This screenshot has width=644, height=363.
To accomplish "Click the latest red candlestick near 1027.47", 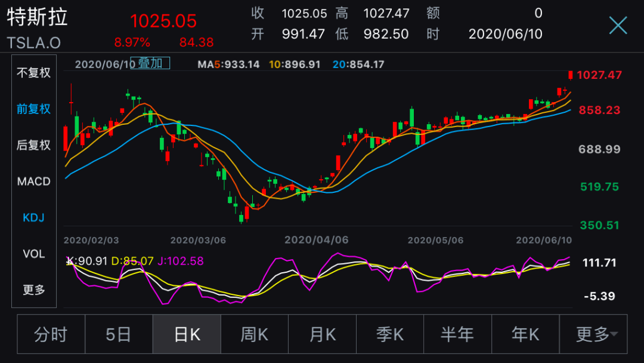I will pyautogui.click(x=571, y=75).
